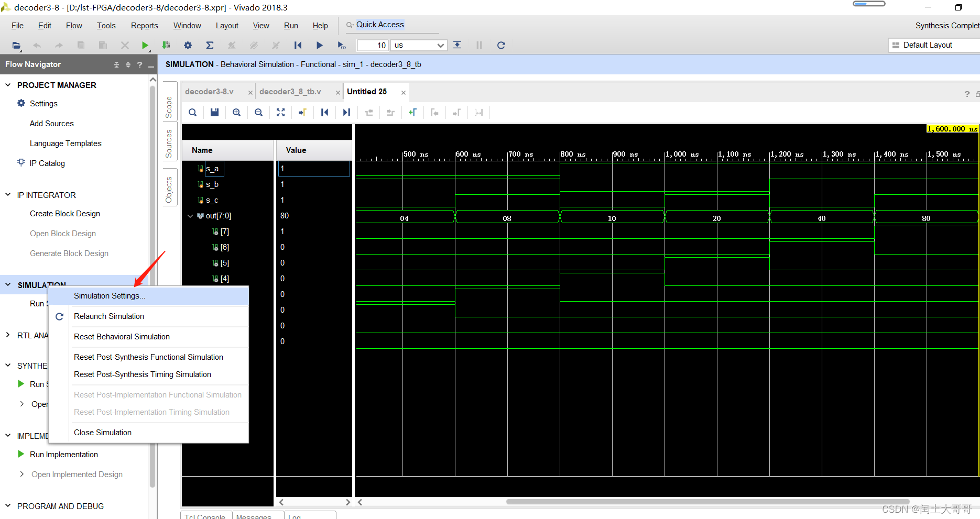The width and height of the screenshot is (980, 519).
Task: Expand all Flow Navigator sections icon
Action: [128, 64]
